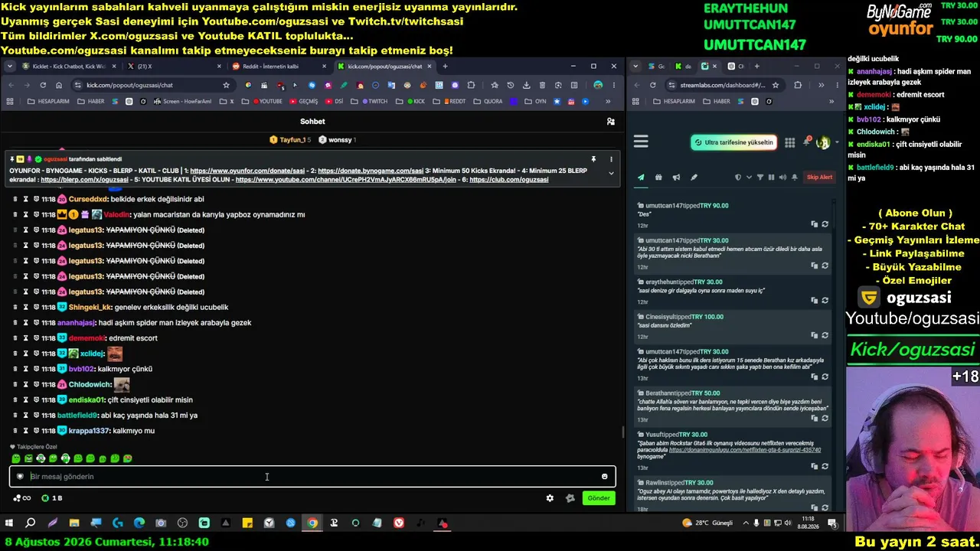Click username krappa1337 in chat
The image size is (980, 551).
[90, 431]
